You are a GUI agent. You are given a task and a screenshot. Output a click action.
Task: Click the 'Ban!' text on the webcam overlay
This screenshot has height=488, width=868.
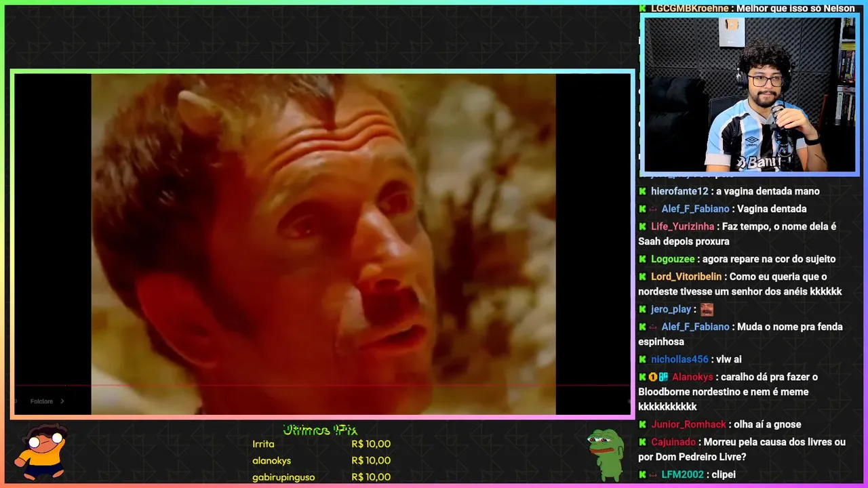tap(758, 163)
